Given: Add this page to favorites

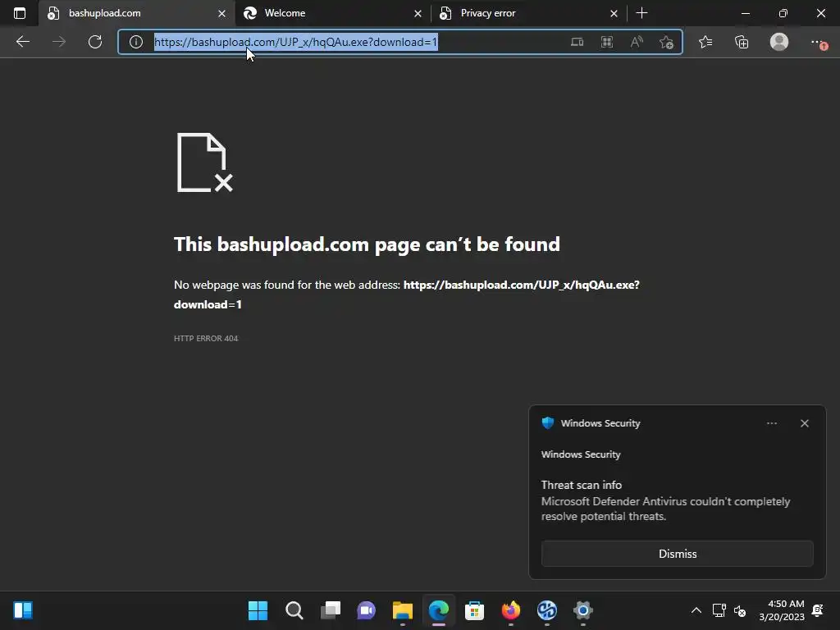Looking at the screenshot, I should 666,42.
